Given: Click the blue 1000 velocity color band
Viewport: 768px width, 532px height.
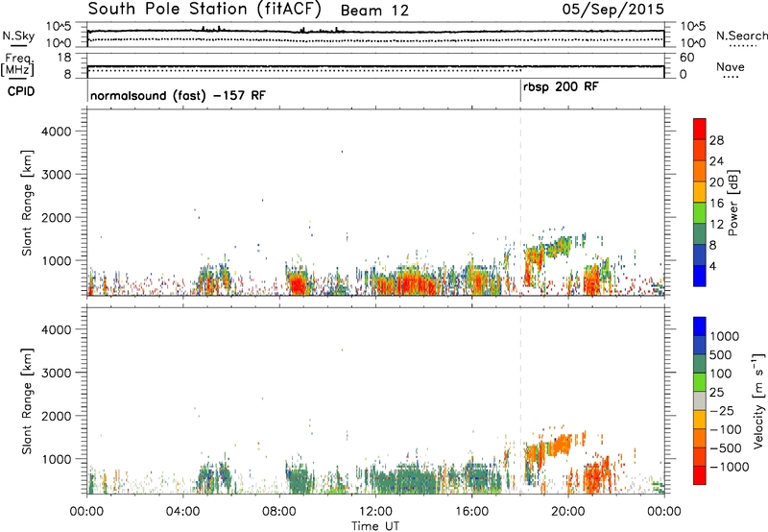Looking at the screenshot, I should click(x=700, y=326).
